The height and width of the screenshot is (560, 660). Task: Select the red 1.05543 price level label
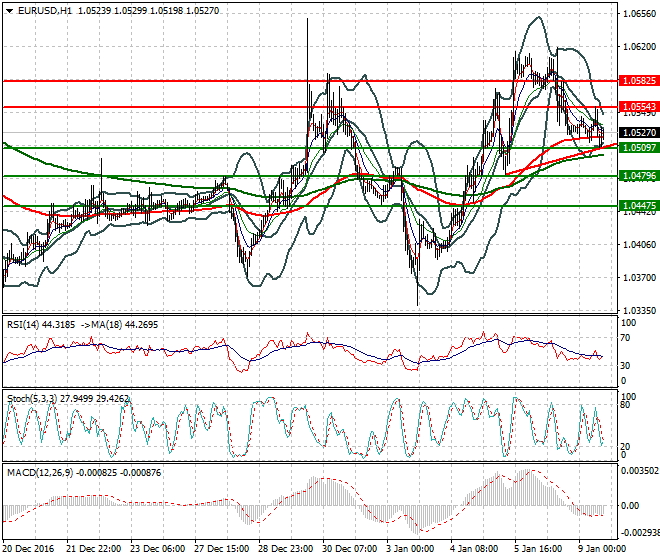pyautogui.click(x=639, y=107)
